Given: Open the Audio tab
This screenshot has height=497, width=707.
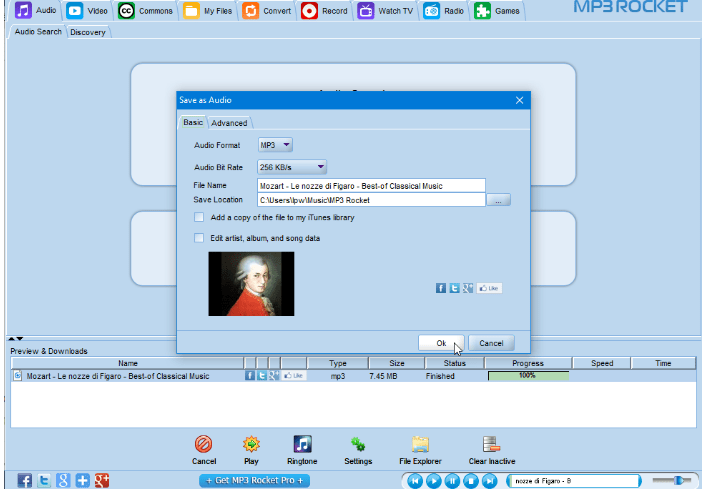Looking at the screenshot, I should click(x=36, y=10).
